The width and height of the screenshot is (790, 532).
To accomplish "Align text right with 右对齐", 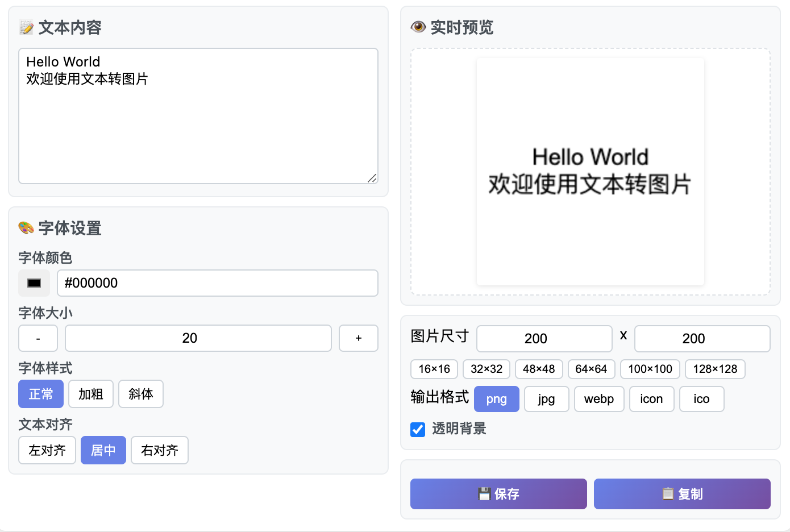I will coord(160,450).
